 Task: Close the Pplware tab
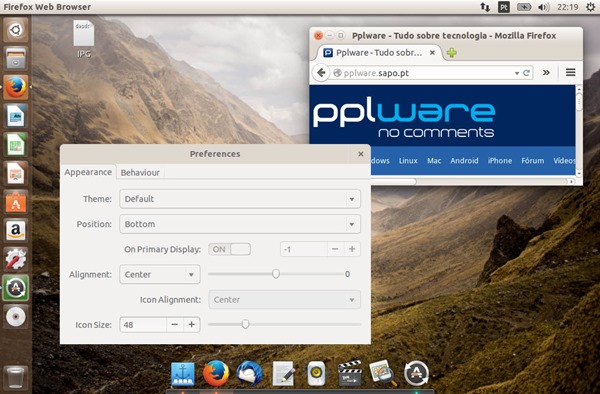pos(432,52)
